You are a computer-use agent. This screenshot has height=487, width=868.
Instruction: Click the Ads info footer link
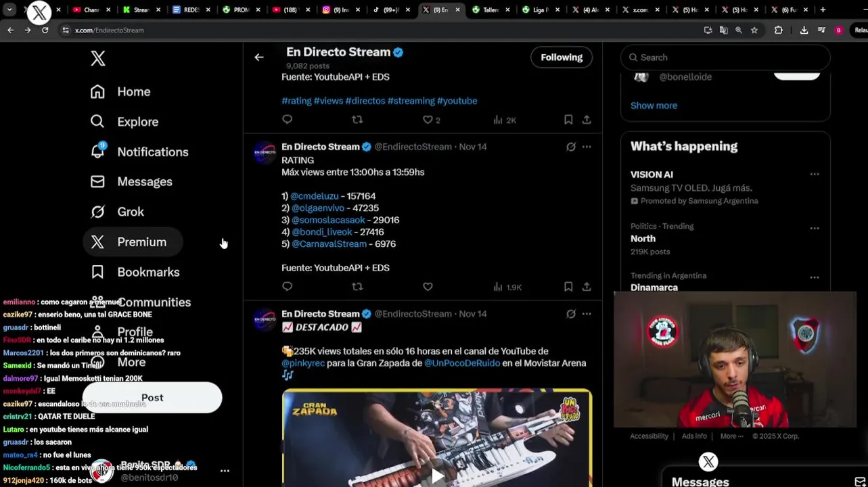click(694, 436)
